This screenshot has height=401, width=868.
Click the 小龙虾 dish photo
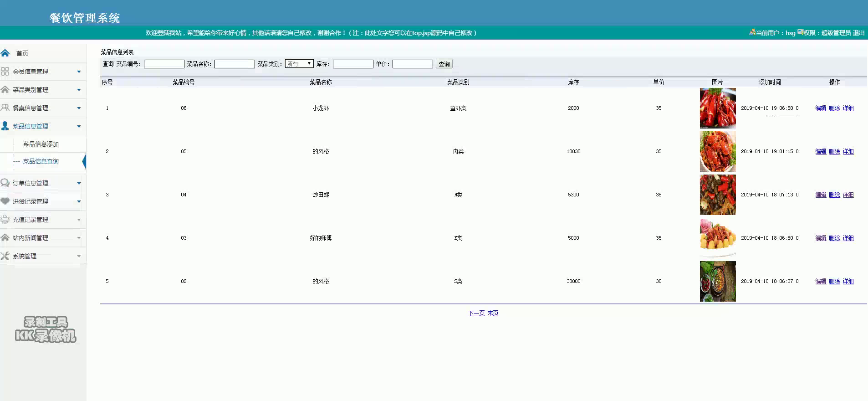718,108
